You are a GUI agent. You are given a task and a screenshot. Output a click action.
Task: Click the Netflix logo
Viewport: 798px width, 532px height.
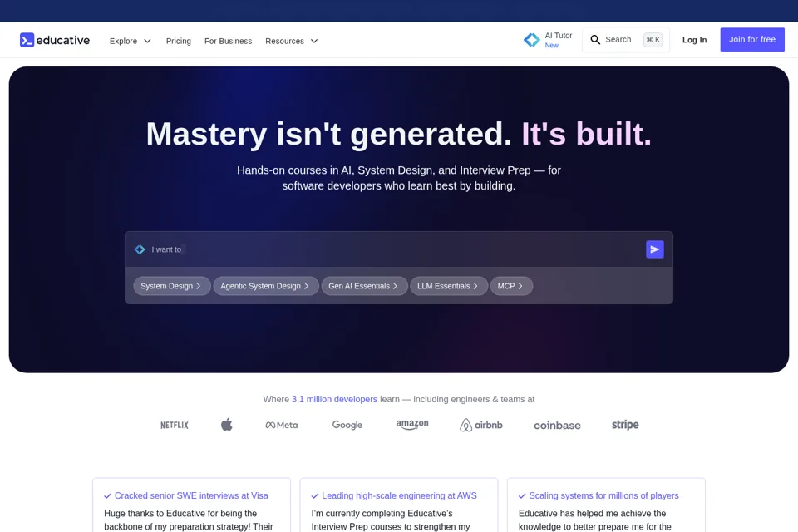pyautogui.click(x=175, y=425)
